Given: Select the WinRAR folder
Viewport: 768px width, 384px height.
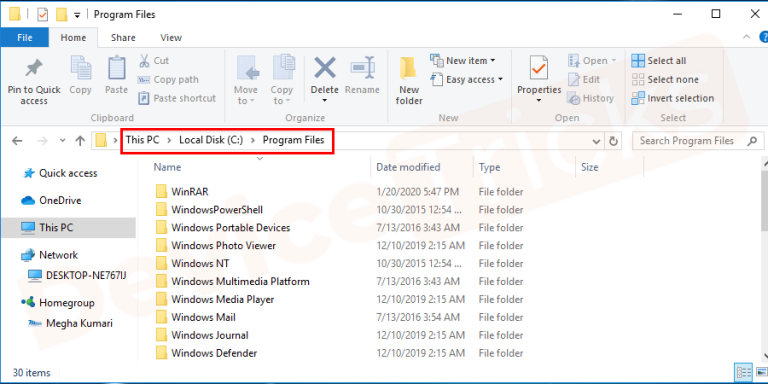Looking at the screenshot, I should click(x=182, y=192).
